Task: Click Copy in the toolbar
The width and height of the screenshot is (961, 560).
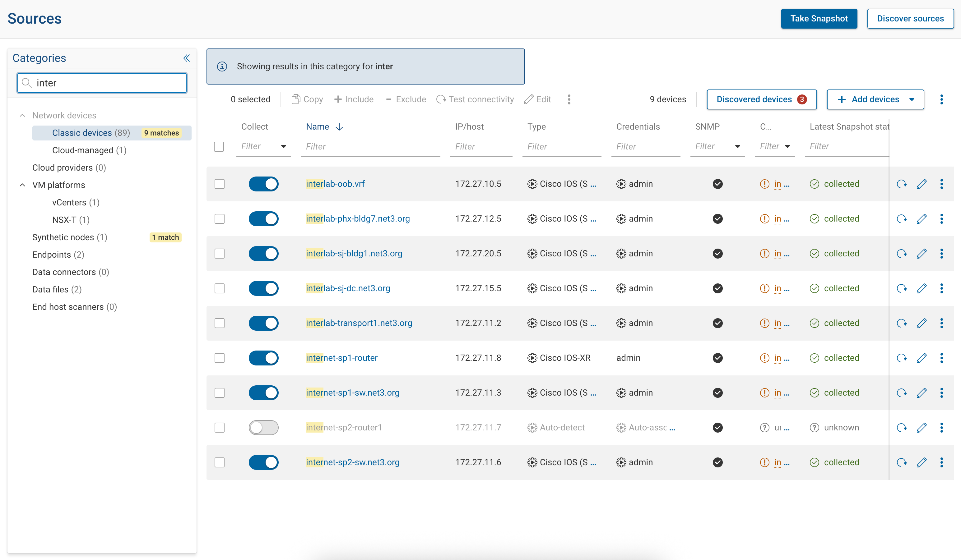Action: coord(307,99)
